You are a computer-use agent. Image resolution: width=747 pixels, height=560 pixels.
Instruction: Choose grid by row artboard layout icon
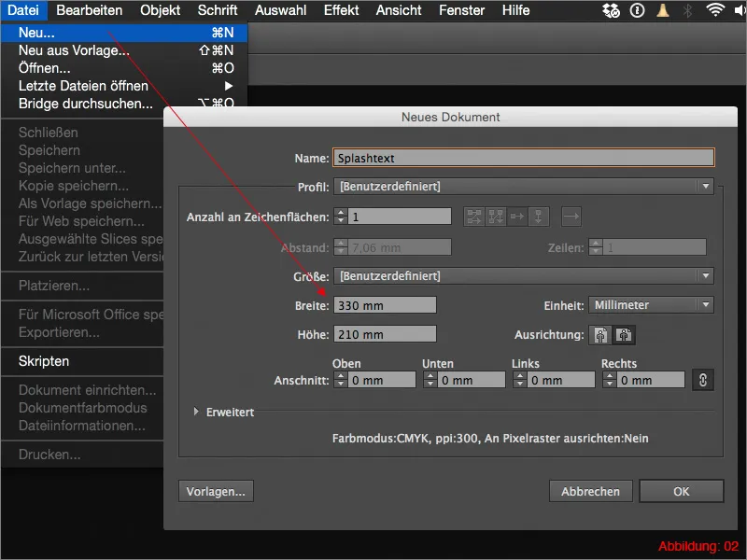pos(474,217)
